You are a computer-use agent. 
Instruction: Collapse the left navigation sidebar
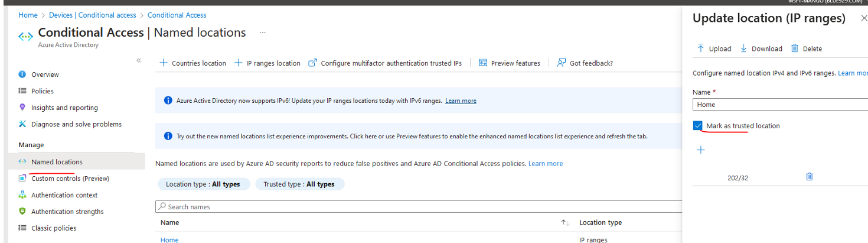point(139,60)
